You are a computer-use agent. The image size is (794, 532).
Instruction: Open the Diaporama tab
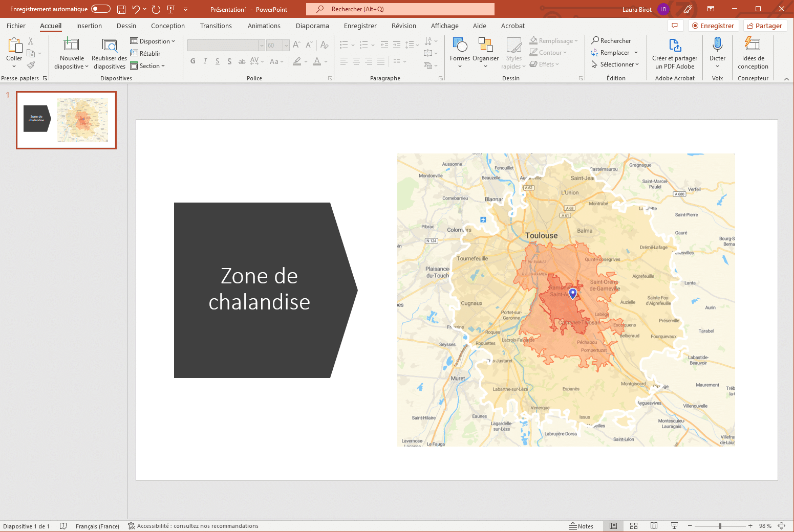pos(312,26)
